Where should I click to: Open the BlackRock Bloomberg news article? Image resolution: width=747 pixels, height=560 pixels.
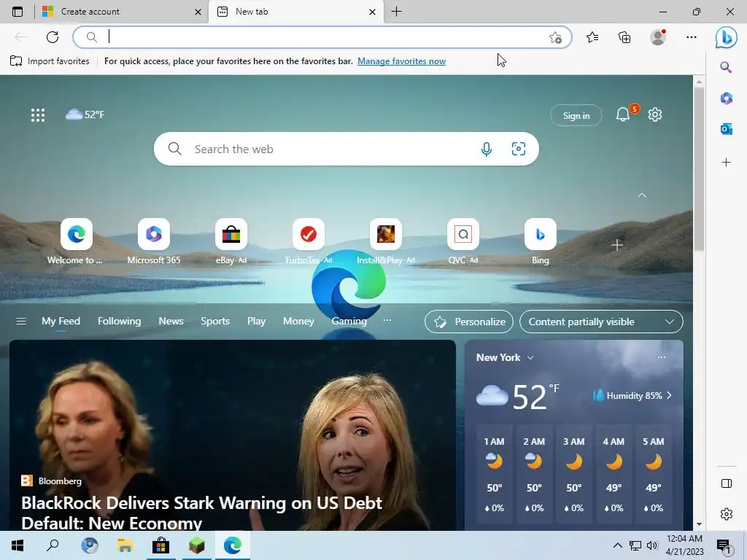click(233, 435)
